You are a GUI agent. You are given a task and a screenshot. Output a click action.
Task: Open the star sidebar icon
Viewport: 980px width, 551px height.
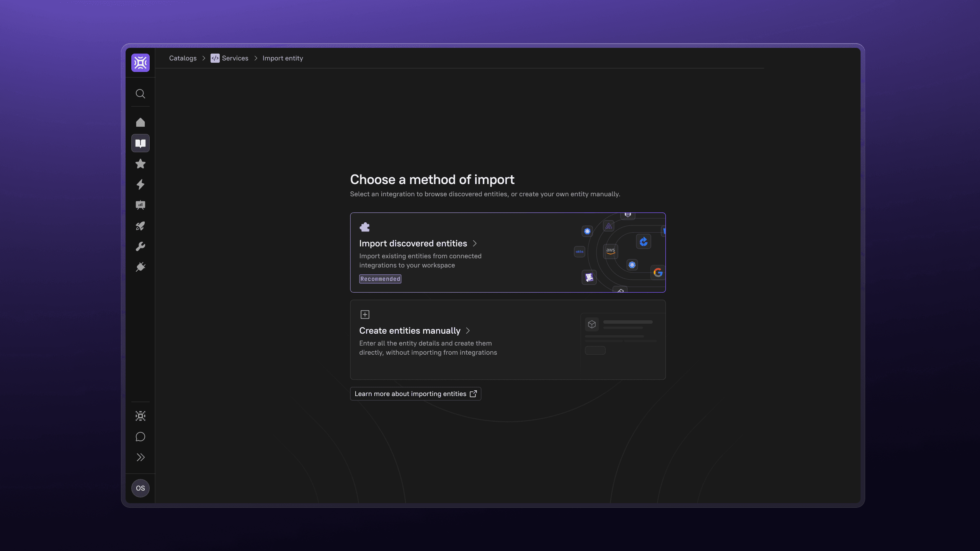pos(140,164)
